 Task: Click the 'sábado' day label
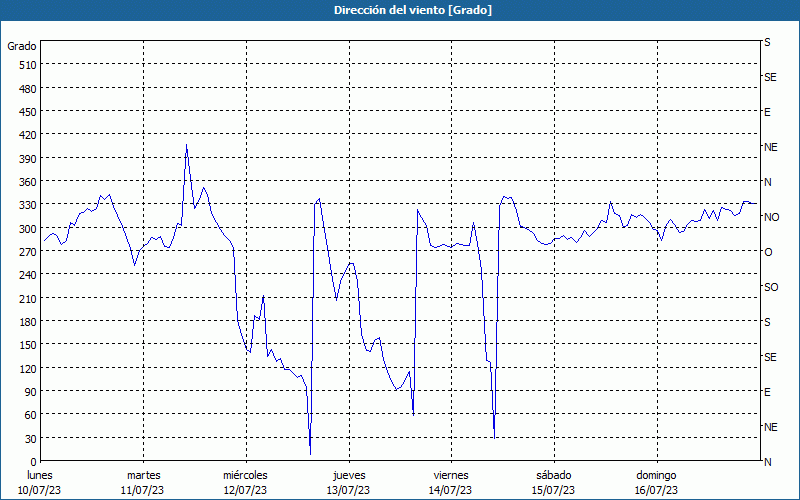coord(554,476)
